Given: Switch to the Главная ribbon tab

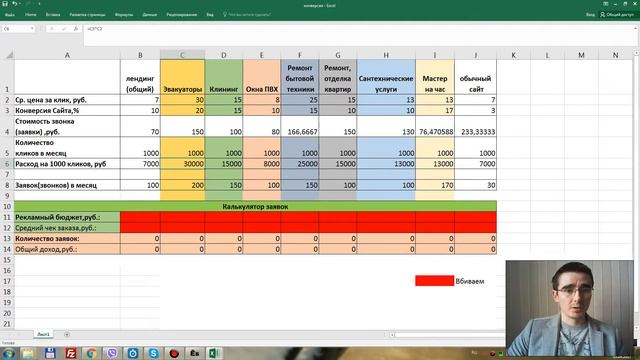Looking at the screenshot, I should [x=31, y=15].
